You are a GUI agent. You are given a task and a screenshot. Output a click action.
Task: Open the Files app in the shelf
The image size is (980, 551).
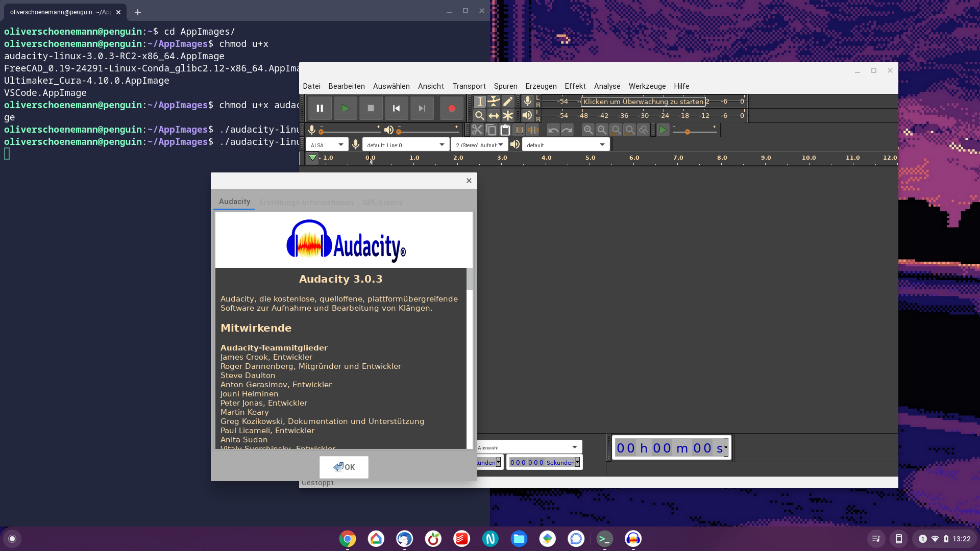(x=519, y=539)
